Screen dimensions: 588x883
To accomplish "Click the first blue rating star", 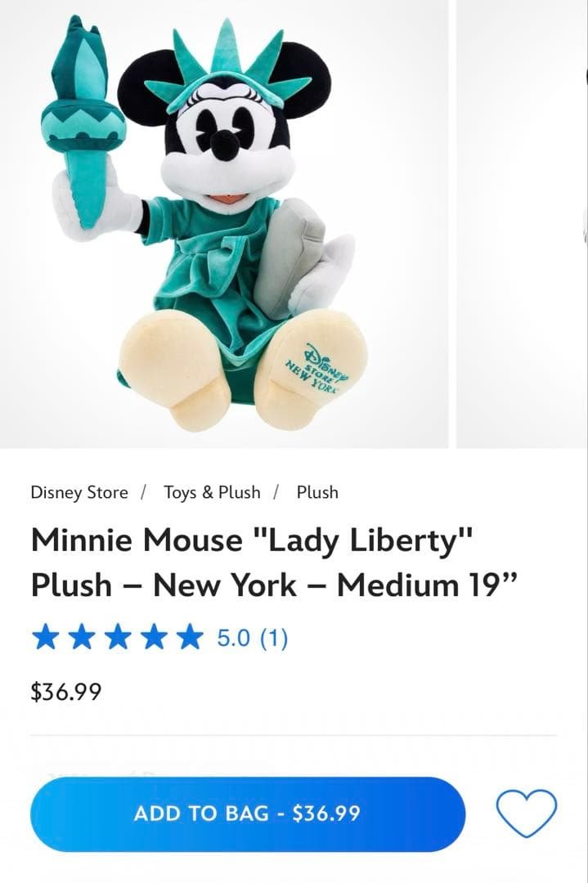I will (45, 638).
